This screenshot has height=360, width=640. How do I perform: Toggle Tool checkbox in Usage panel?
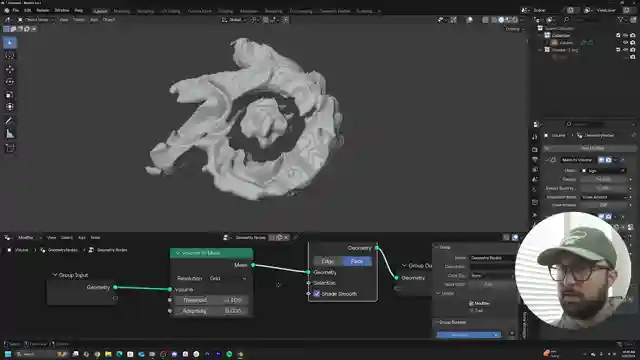[471, 310]
